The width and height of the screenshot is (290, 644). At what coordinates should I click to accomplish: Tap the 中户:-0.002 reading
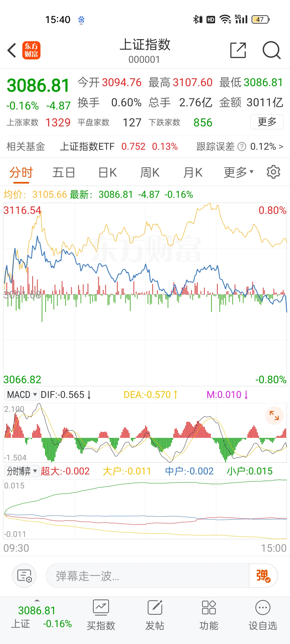tap(189, 471)
